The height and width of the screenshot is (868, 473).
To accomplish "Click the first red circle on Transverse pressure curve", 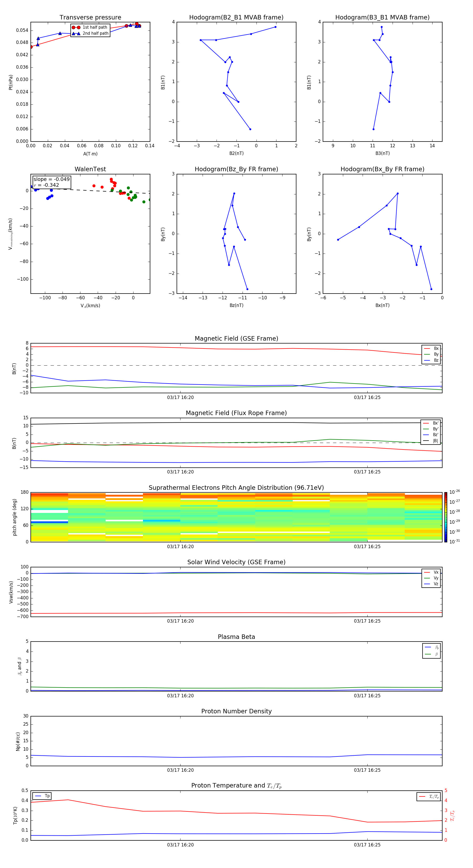I will 31,47.
